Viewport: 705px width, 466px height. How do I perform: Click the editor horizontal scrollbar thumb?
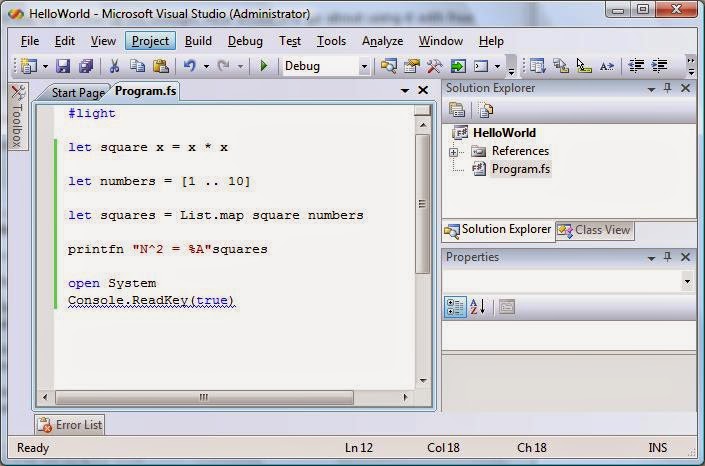tap(204, 397)
